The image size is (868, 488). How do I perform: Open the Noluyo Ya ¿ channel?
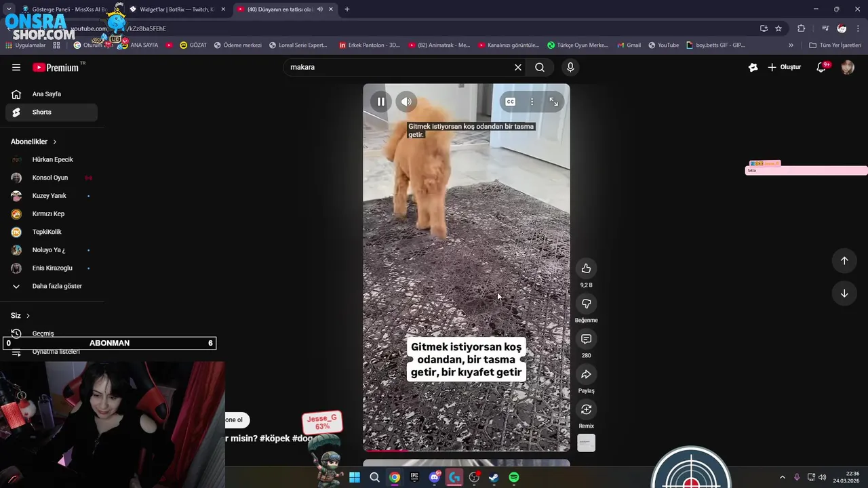tap(52, 250)
